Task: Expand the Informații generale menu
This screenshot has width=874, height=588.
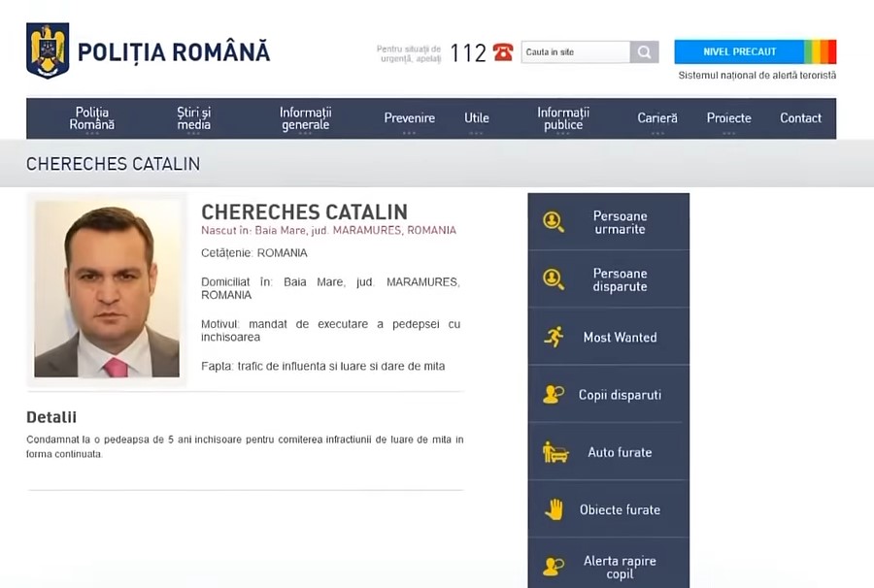Action: (x=305, y=118)
